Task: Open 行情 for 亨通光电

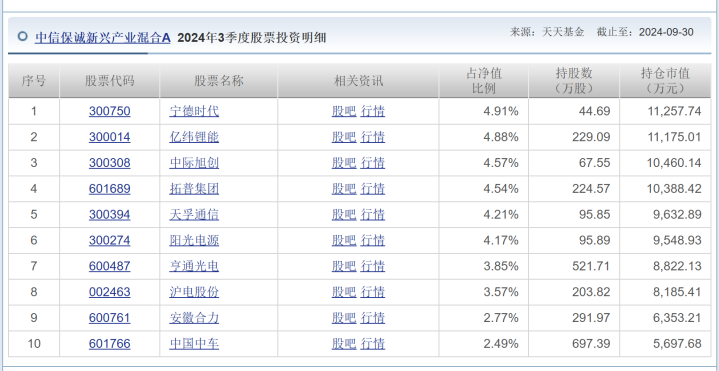Action: (x=372, y=266)
